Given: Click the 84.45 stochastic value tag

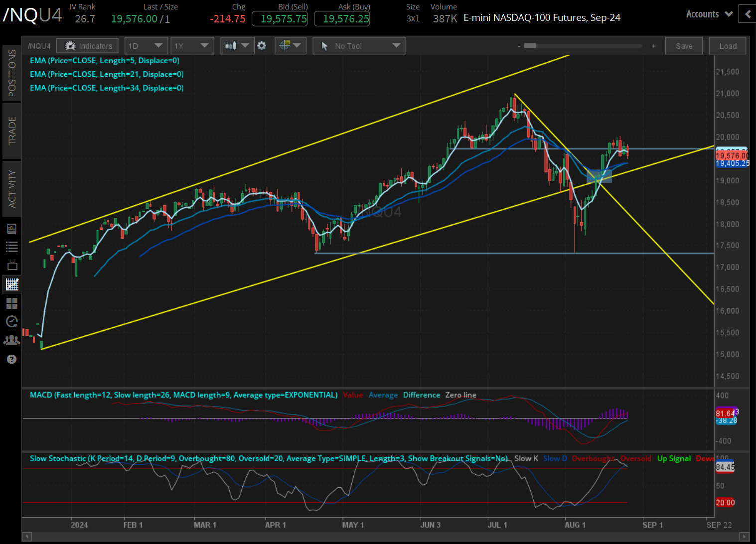Looking at the screenshot, I should tap(725, 467).
